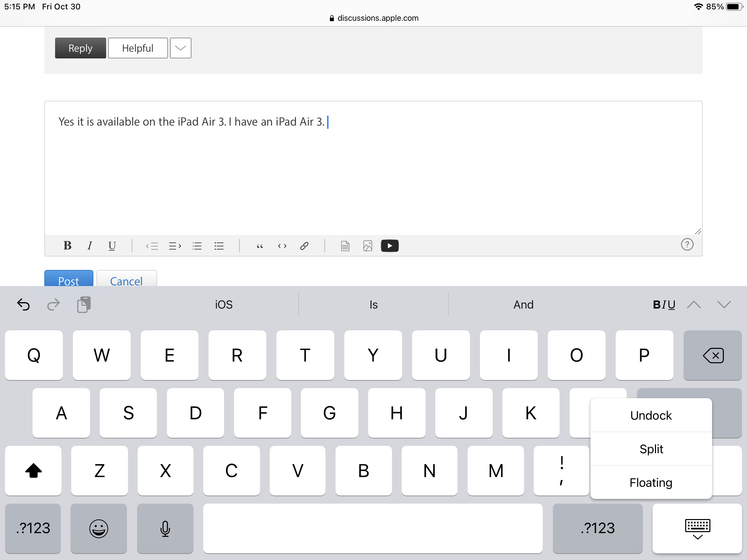Viewport: 747px width, 560px height.
Task: Select Floating from keyboard menu
Action: pyautogui.click(x=651, y=483)
